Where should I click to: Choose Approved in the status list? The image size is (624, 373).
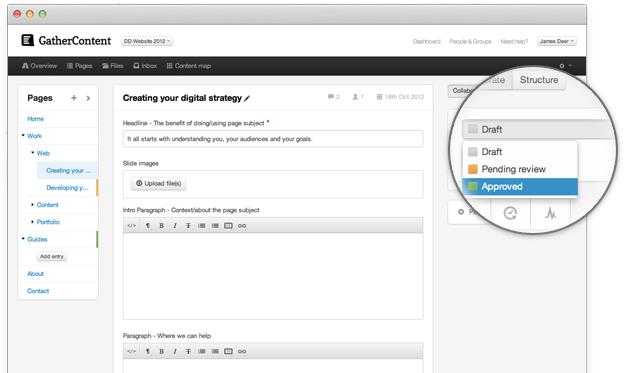[x=520, y=187]
